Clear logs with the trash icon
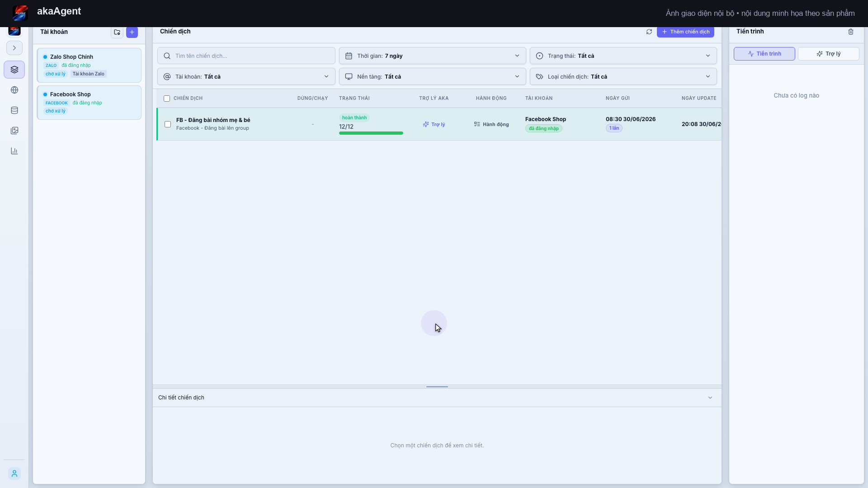 [x=851, y=32]
